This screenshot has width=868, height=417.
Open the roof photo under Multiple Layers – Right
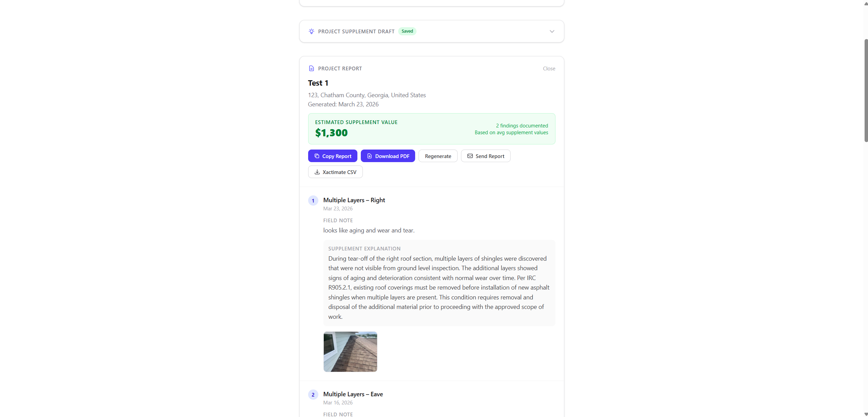pos(350,351)
